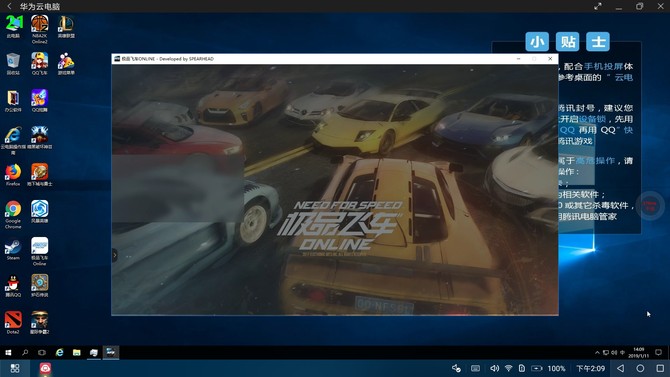Toggle fullscreen for 华为云电脑 window
Screen dimensions: 670x377
point(598,6)
